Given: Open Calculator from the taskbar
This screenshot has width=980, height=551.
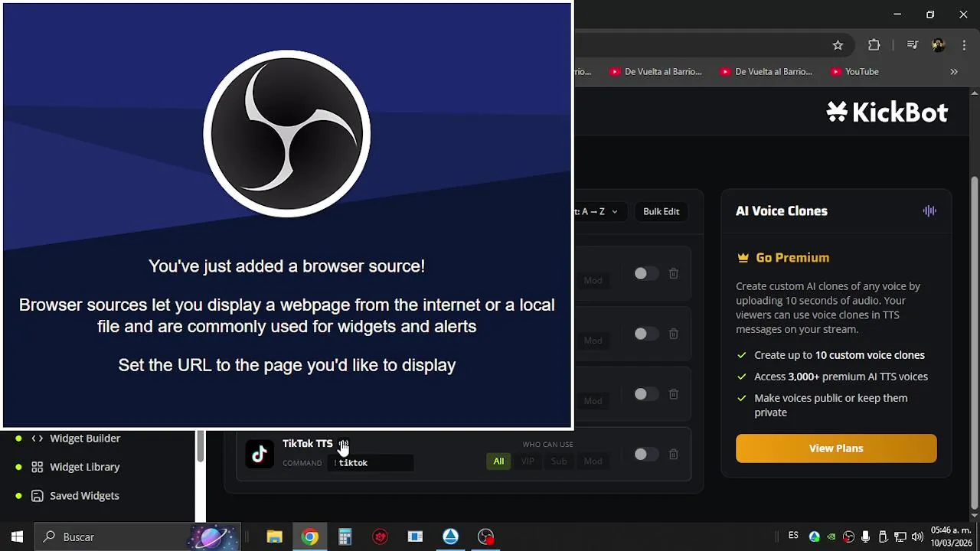Looking at the screenshot, I should coord(345,536).
